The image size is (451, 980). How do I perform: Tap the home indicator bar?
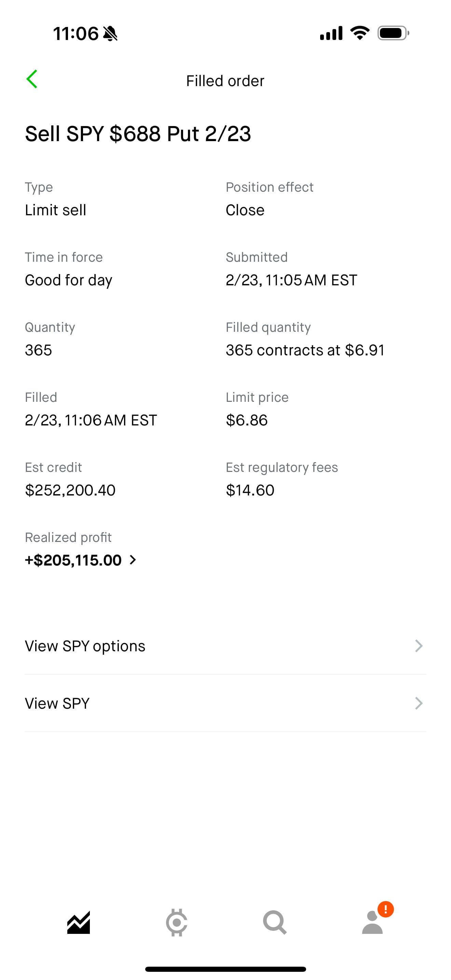pos(225,969)
